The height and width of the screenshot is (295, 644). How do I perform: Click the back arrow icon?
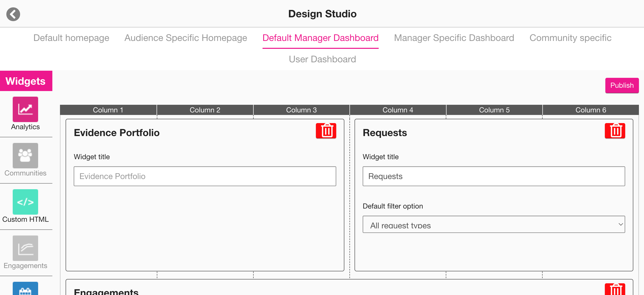click(13, 14)
